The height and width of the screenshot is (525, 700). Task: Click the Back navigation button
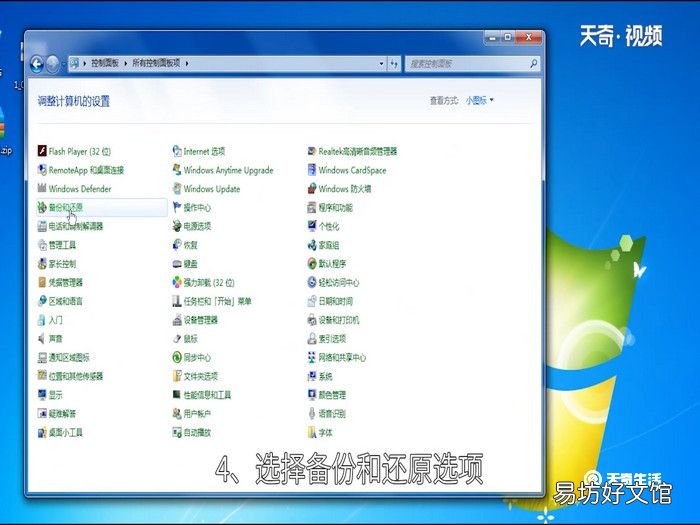(x=37, y=64)
